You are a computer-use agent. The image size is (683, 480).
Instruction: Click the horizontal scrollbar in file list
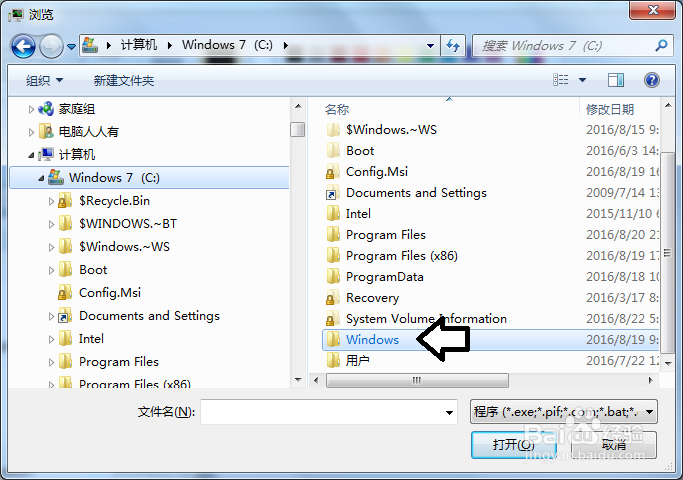[x=417, y=380]
